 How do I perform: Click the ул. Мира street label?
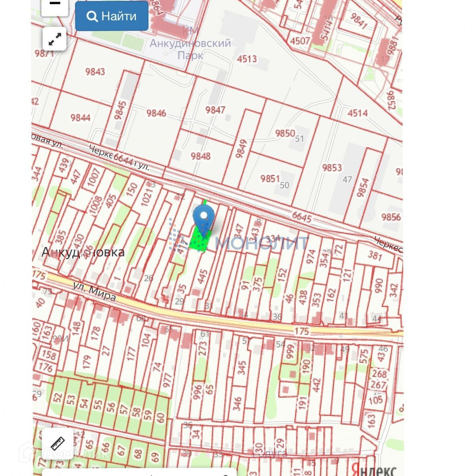[x=94, y=291]
